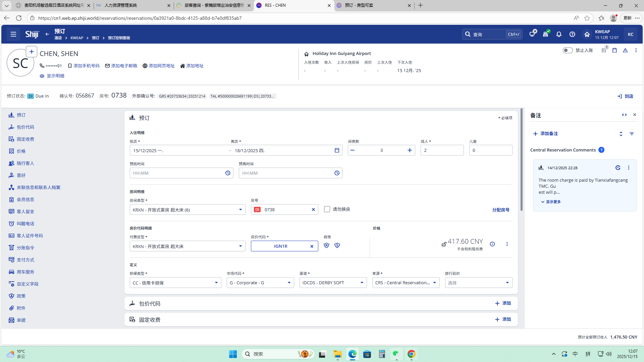Click the notifications bell icon
644x362 pixels.
(x=559, y=34)
